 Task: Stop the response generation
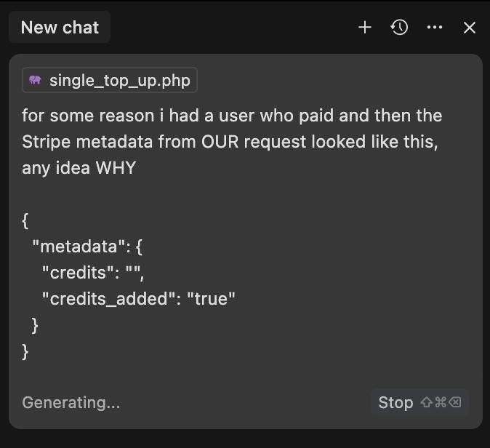pyautogui.click(x=395, y=402)
